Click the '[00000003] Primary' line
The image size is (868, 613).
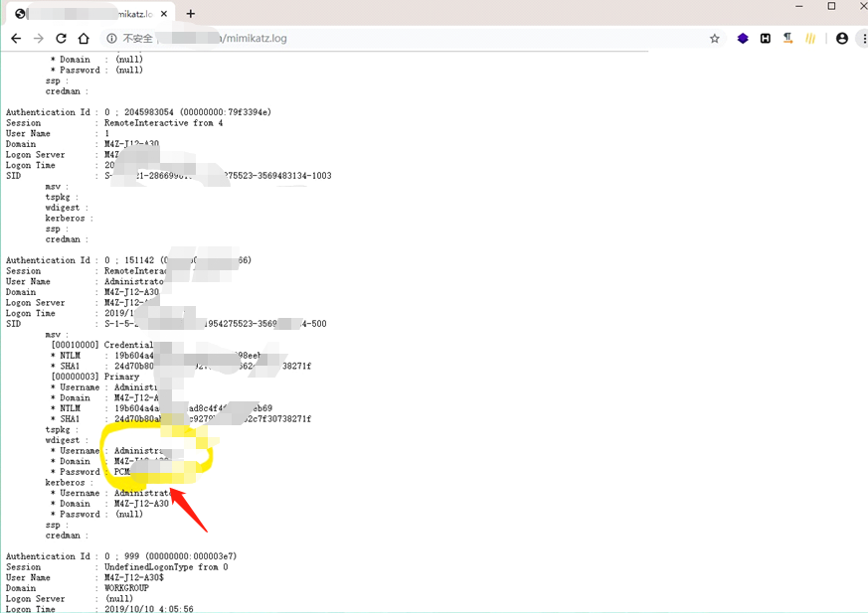(94, 377)
